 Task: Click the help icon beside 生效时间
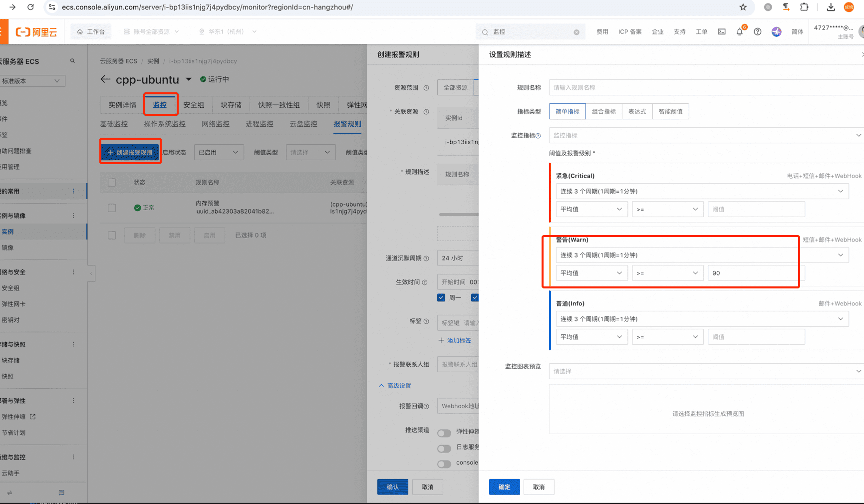(x=425, y=282)
